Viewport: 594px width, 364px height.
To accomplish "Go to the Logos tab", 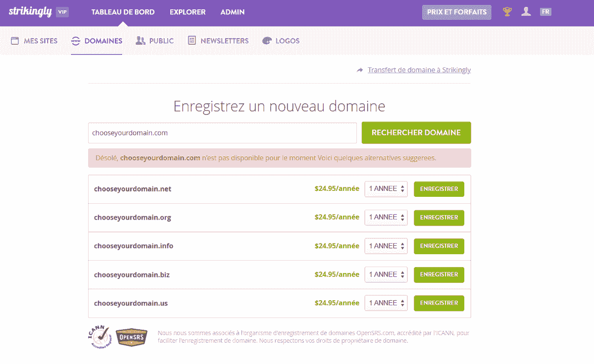I will (281, 41).
